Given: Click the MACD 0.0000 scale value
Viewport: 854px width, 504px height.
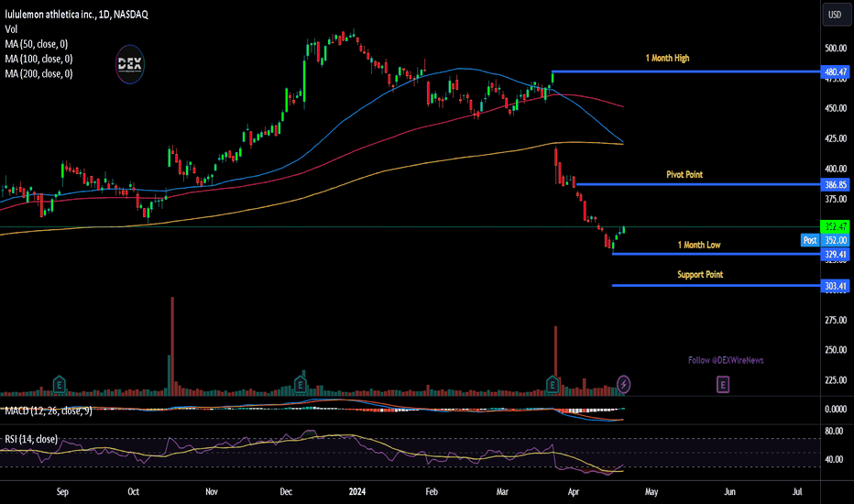Looking at the screenshot, I should pyautogui.click(x=836, y=410).
